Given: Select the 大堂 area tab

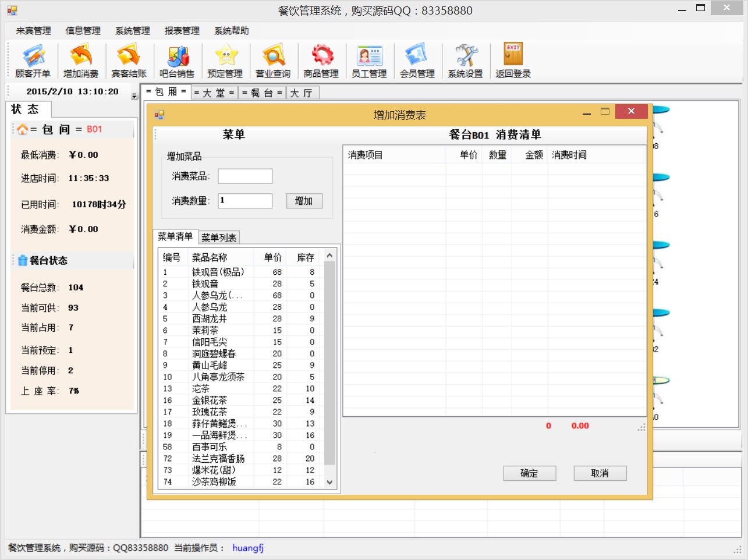Looking at the screenshot, I should [x=214, y=93].
